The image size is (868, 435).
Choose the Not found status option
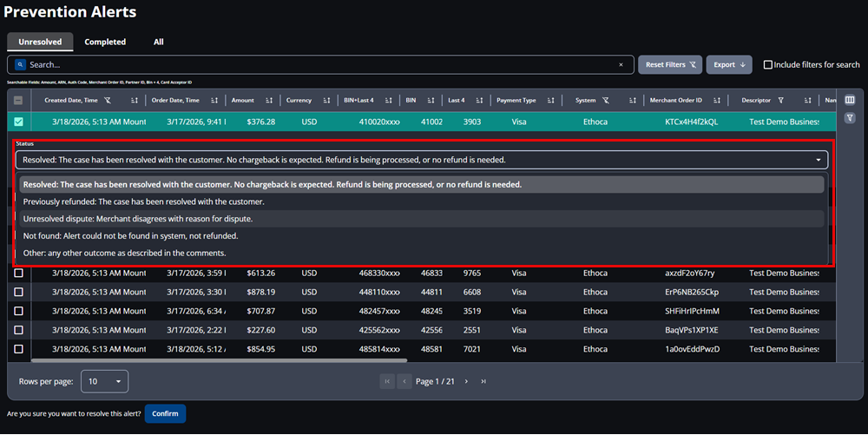point(421,236)
